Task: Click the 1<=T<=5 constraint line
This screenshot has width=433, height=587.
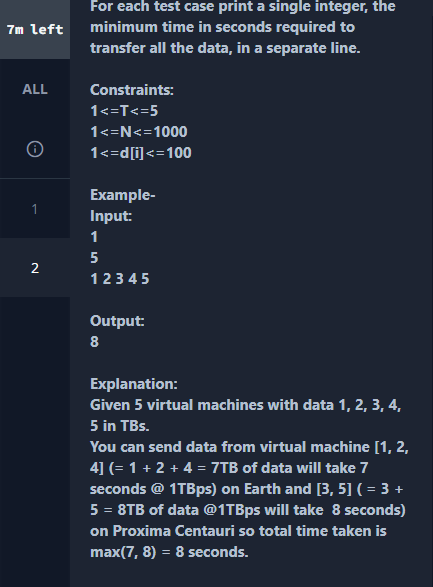Action: click(124, 111)
